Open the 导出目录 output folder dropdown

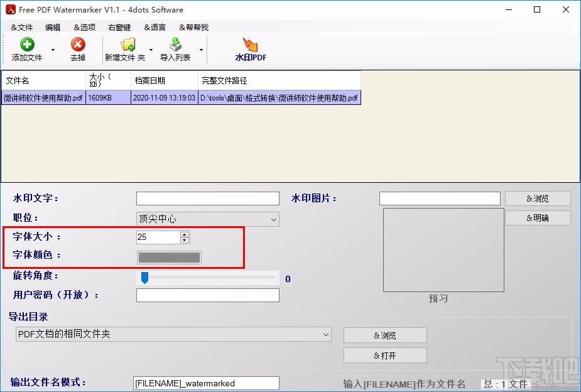tap(173, 334)
